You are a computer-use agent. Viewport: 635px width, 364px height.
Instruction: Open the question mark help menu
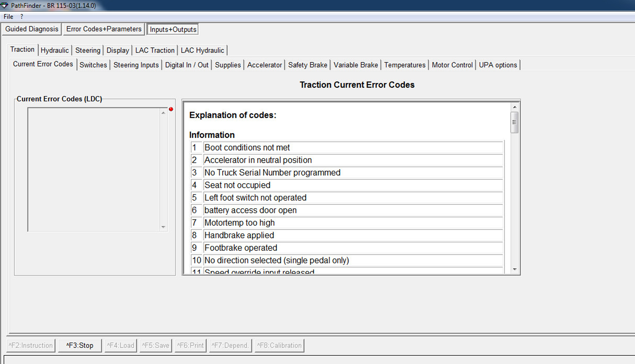[x=22, y=16]
